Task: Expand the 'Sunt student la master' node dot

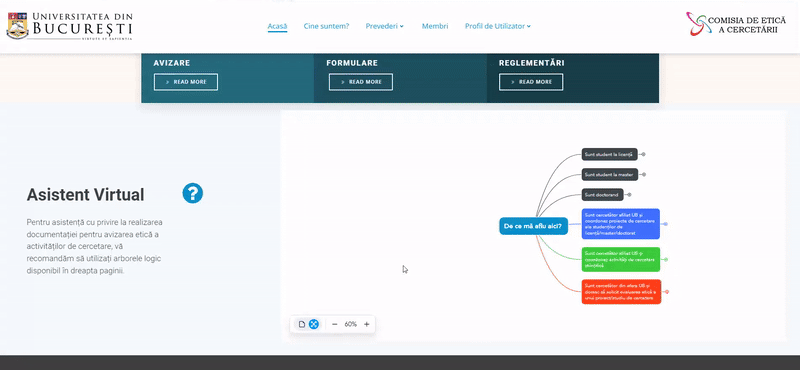Action: point(644,175)
